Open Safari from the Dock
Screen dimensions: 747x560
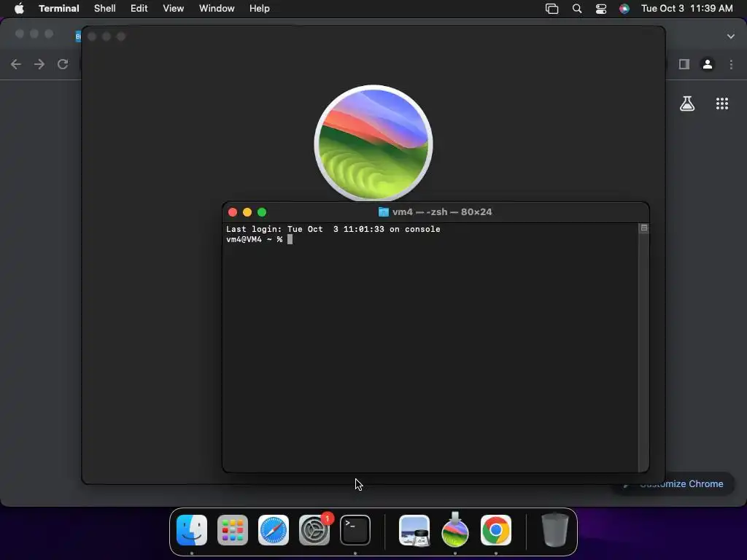pos(274,530)
